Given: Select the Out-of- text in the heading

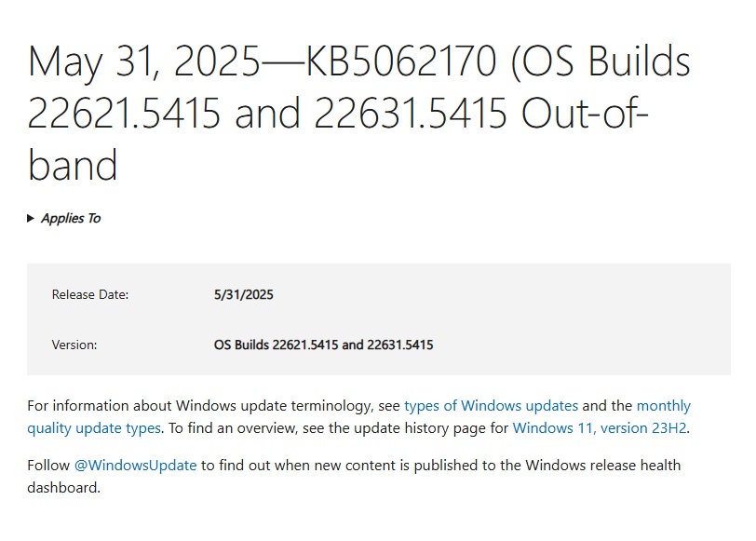Looking at the screenshot, I should pyautogui.click(x=585, y=114).
